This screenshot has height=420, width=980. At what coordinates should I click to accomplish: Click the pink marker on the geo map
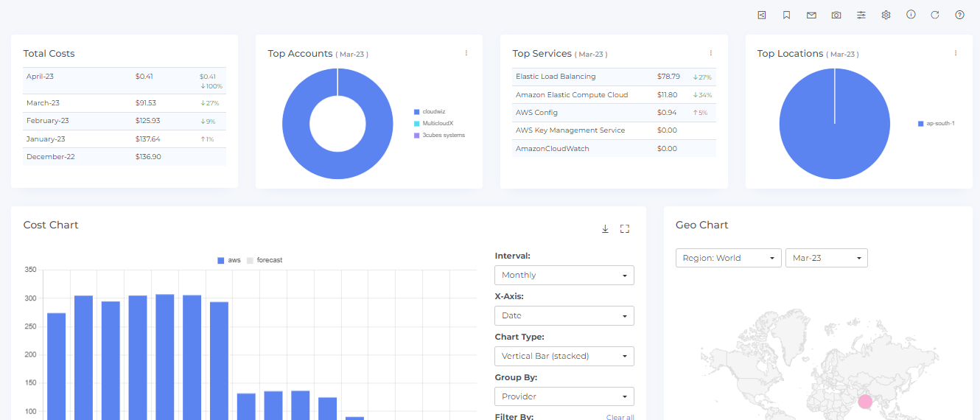coord(865,402)
